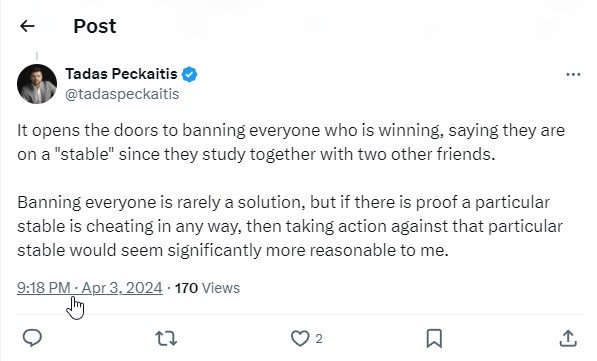Like the post with the heart icon
Image resolution: width=597 pixels, height=361 pixels.
300,338
